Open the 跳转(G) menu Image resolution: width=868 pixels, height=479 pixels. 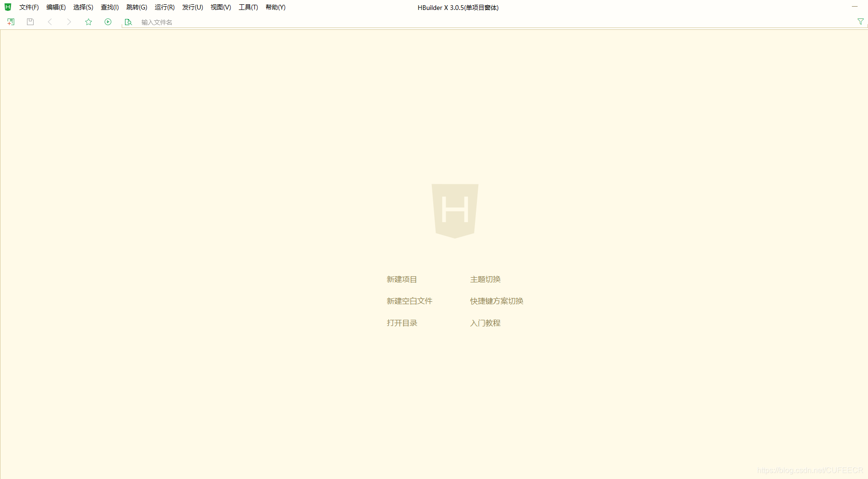tap(137, 7)
